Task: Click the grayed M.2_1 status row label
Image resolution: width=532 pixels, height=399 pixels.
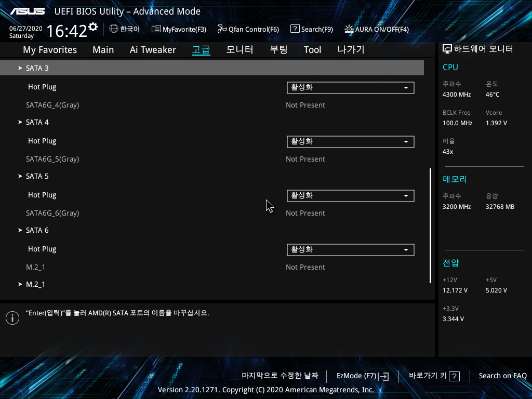Action: click(35, 268)
